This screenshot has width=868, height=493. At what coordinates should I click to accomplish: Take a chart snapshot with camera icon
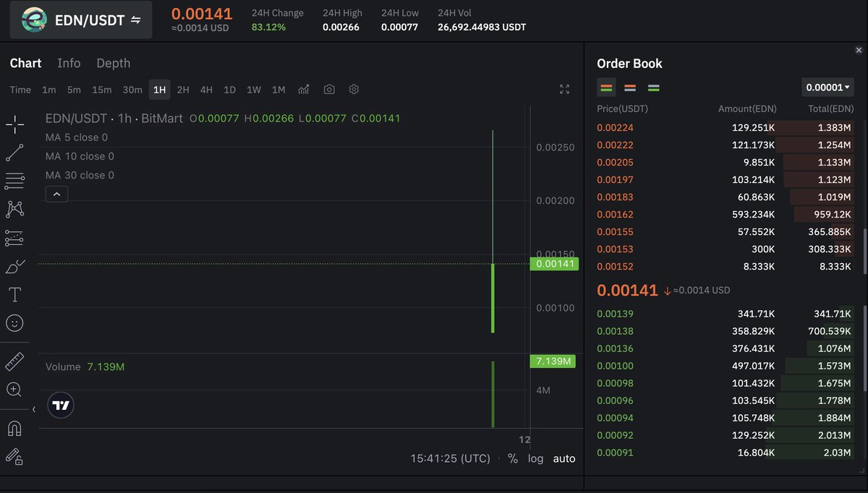(329, 90)
